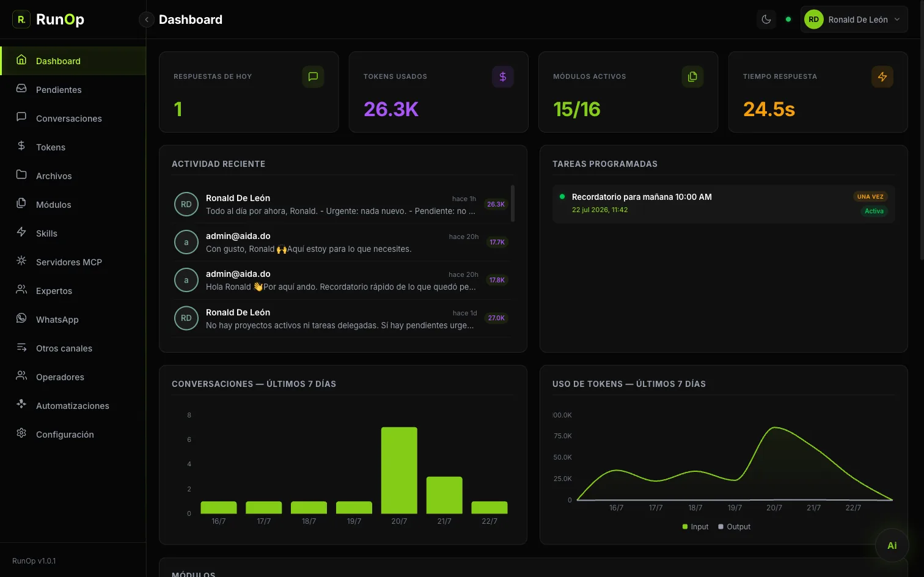Click the Activa status badge

coord(874,211)
